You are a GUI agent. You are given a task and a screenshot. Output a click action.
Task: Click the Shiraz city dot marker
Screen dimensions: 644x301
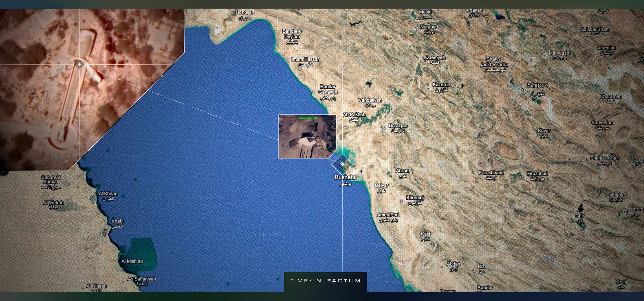522,90
